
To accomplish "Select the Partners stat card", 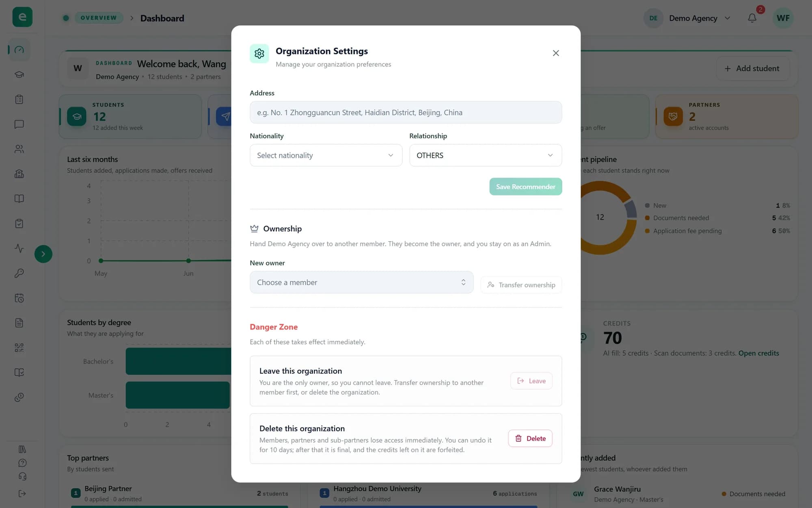I will 726,117.
